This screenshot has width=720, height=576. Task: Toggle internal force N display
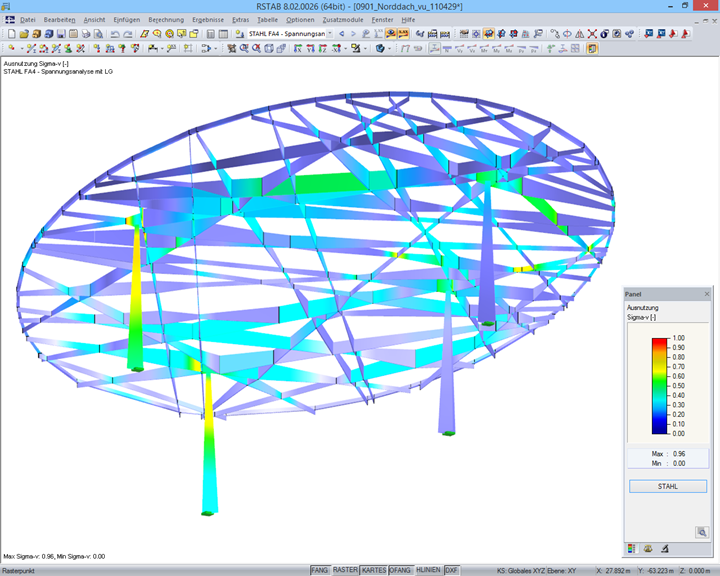coord(447,48)
